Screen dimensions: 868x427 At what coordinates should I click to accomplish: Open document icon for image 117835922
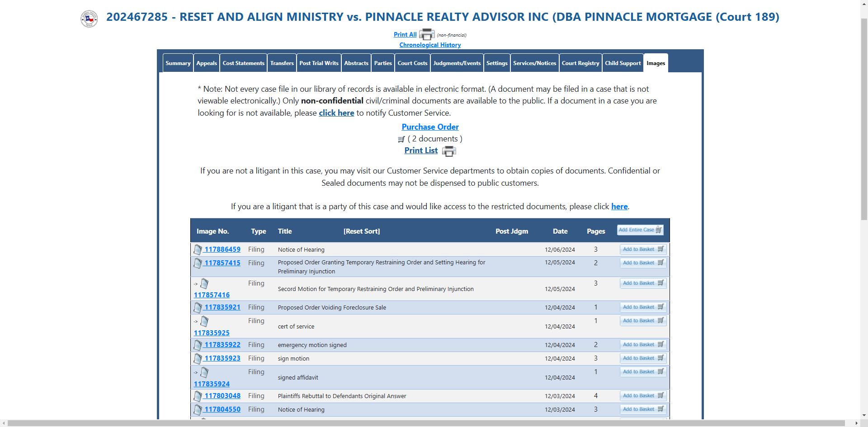click(198, 345)
